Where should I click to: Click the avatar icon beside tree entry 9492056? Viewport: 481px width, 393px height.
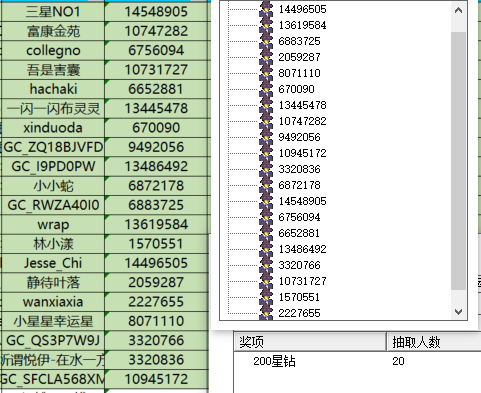[x=266, y=137]
